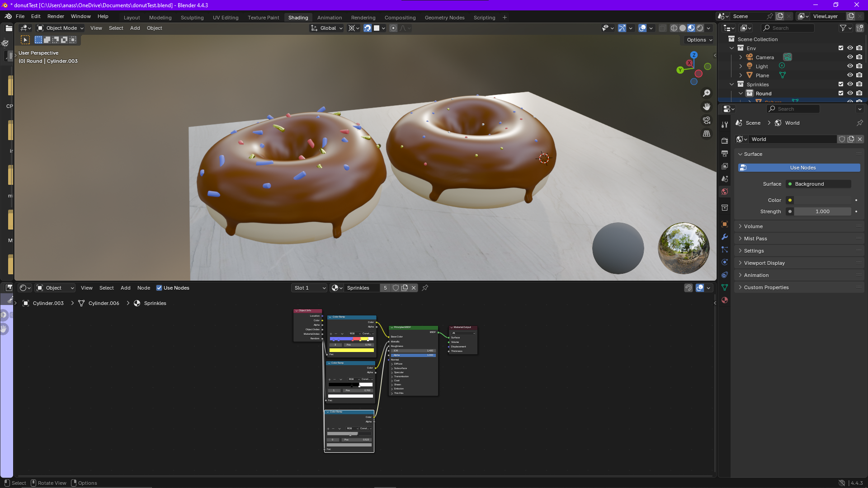
Task: Toggle Use Nodes checkbox in node editor
Action: (159, 288)
